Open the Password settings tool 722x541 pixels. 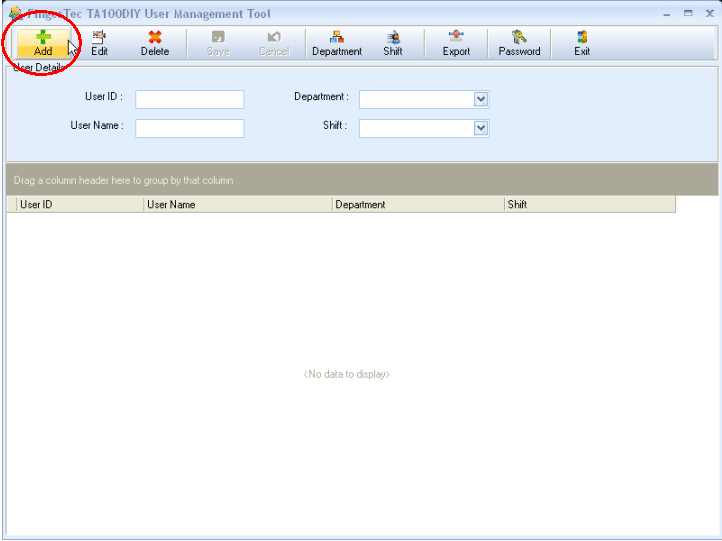pos(519,43)
